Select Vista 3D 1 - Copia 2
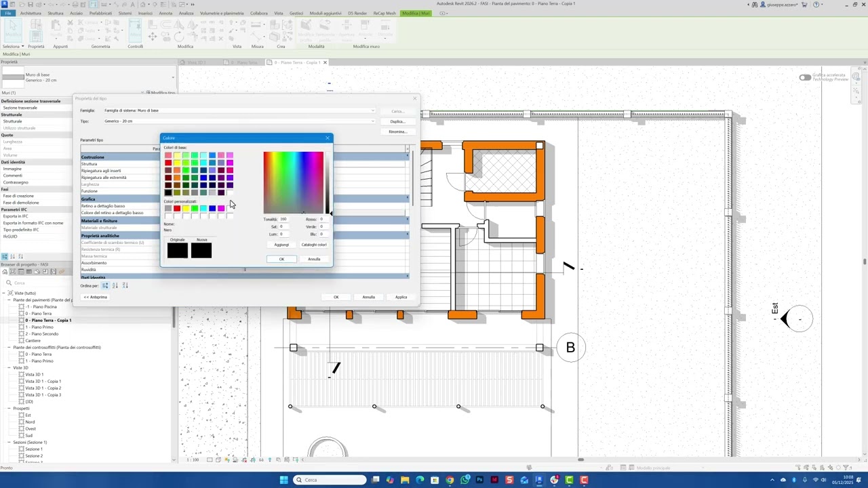This screenshot has width=868, height=488. pos(43,388)
